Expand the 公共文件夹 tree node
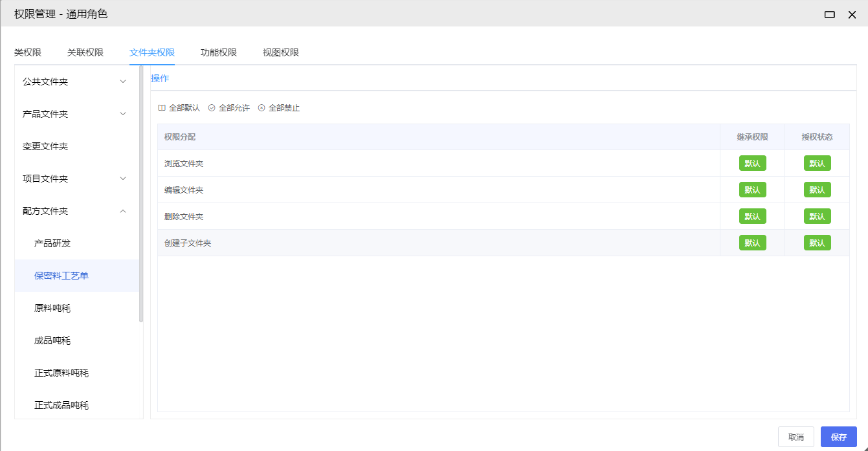This screenshot has width=868, height=451. point(123,82)
